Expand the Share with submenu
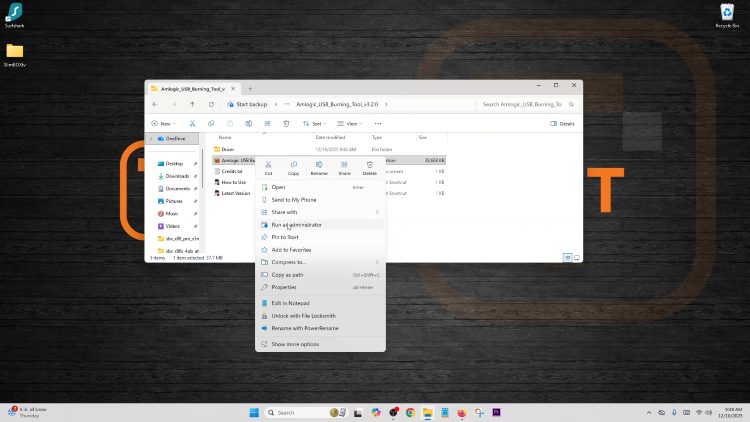 (x=320, y=212)
